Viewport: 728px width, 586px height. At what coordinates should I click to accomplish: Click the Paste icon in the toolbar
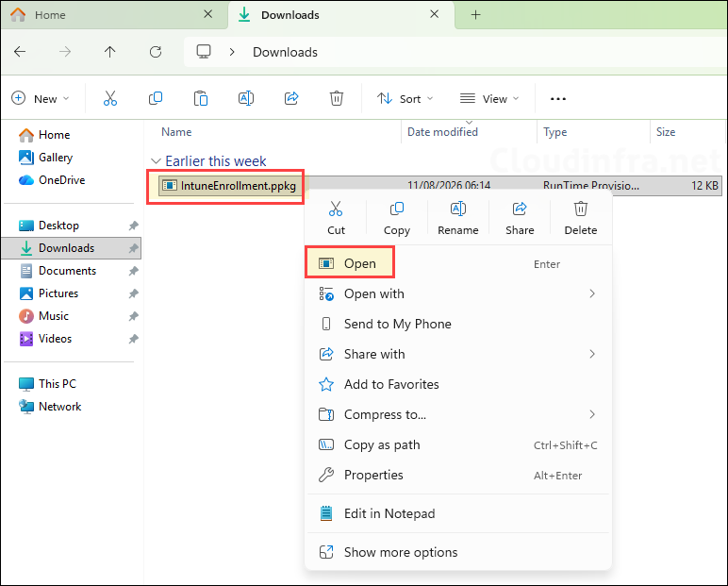[x=201, y=98]
